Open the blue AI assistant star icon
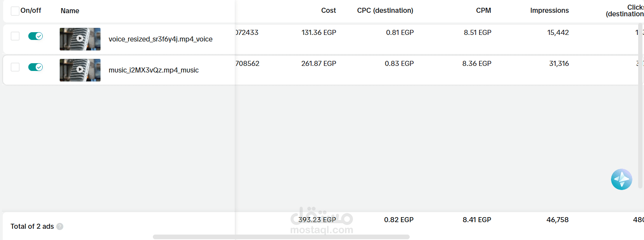This screenshot has width=644, height=240. (621, 179)
